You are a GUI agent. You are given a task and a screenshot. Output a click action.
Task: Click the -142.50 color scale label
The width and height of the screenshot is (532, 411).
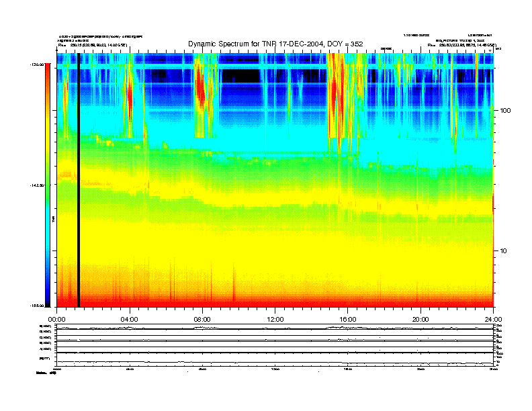pyautogui.click(x=38, y=185)
